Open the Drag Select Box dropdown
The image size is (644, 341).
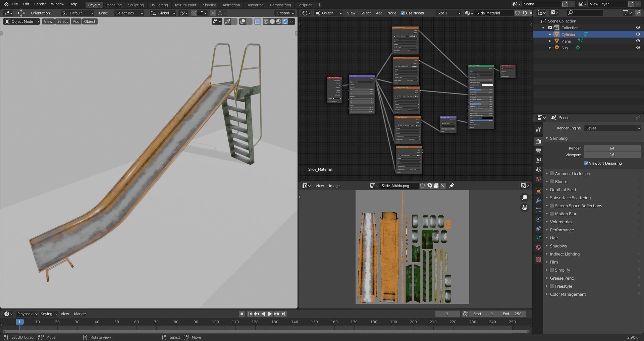[129, 13]
